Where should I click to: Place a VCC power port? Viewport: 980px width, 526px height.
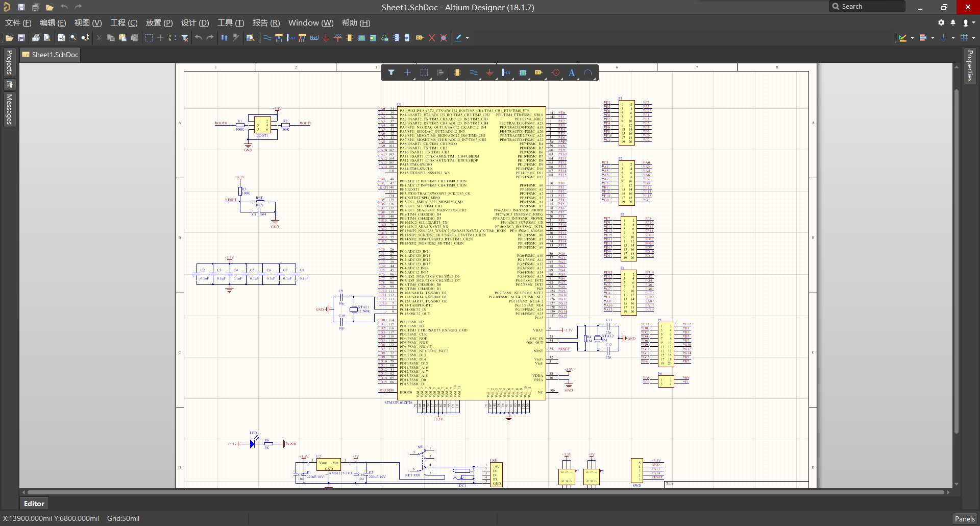(338, 38)
